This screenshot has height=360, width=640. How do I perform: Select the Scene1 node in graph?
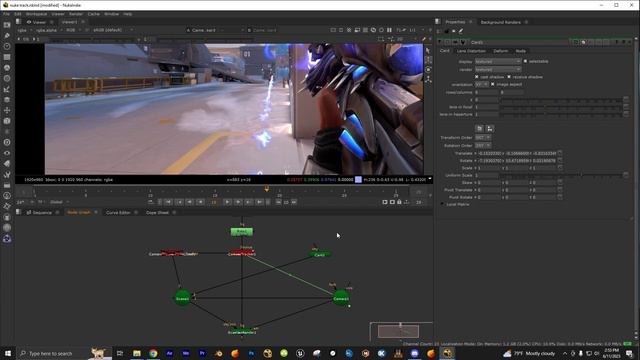coord(182,298)
